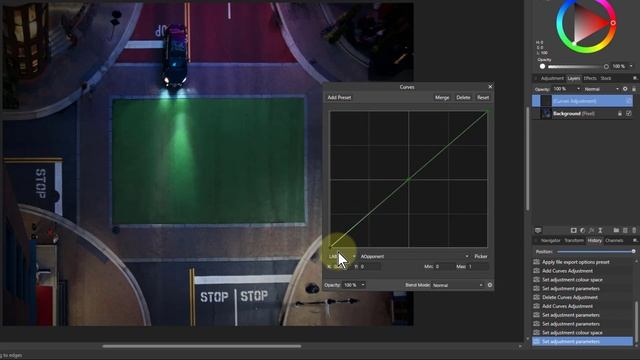640x360 pixels.
Task: Click the Delete button in Curves
Action: tap(463, 98)
